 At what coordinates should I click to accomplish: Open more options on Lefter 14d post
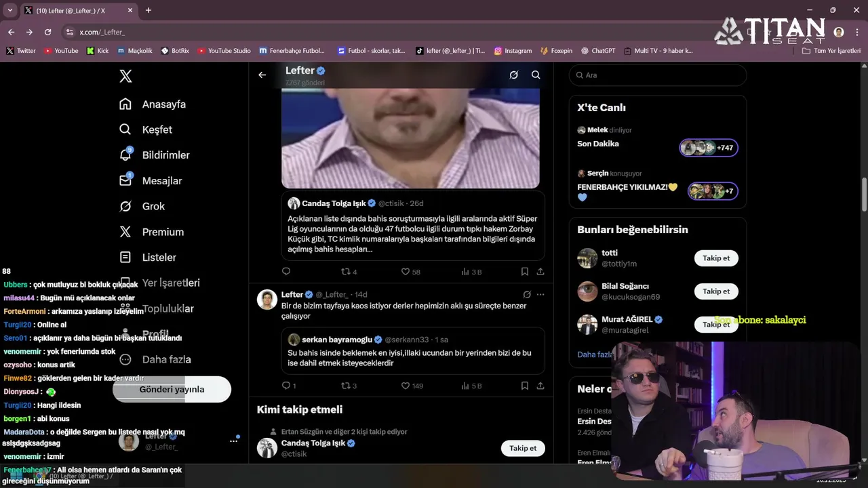pos(540,294)
